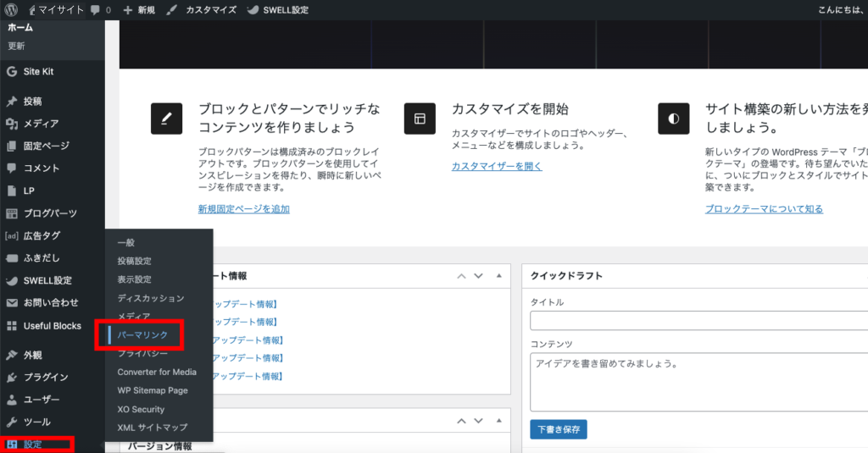The width and height of the screenshot is (868, 453).
Task: Click ブロックテーマについて知る link
Action: pos(764,209)
